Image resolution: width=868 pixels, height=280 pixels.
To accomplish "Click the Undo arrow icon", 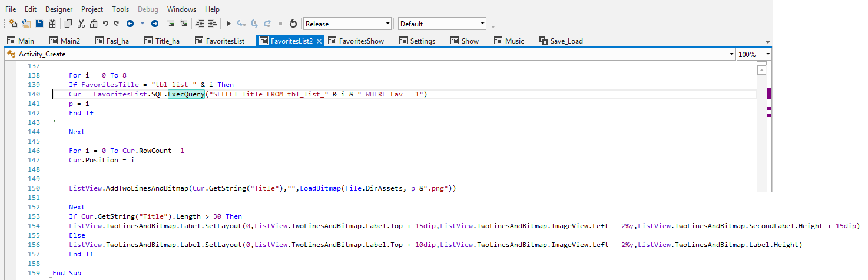I will [105, 24].
